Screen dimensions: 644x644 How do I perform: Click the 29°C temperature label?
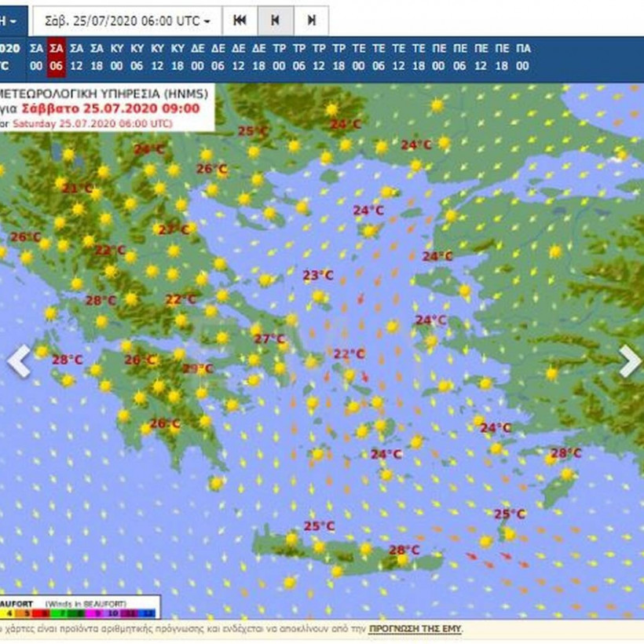pyautogui.click(x=197, y=368)
